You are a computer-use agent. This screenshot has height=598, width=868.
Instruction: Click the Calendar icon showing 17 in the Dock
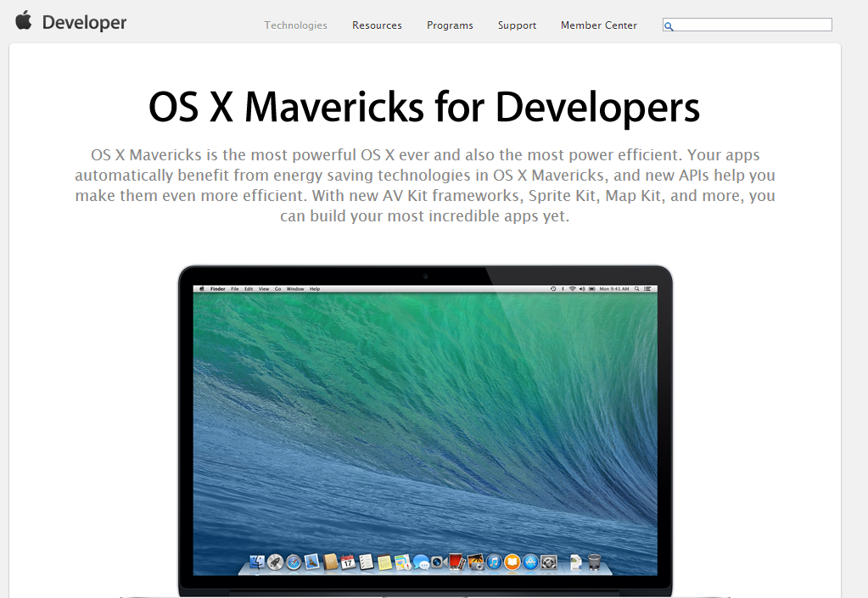click(348, 562)
